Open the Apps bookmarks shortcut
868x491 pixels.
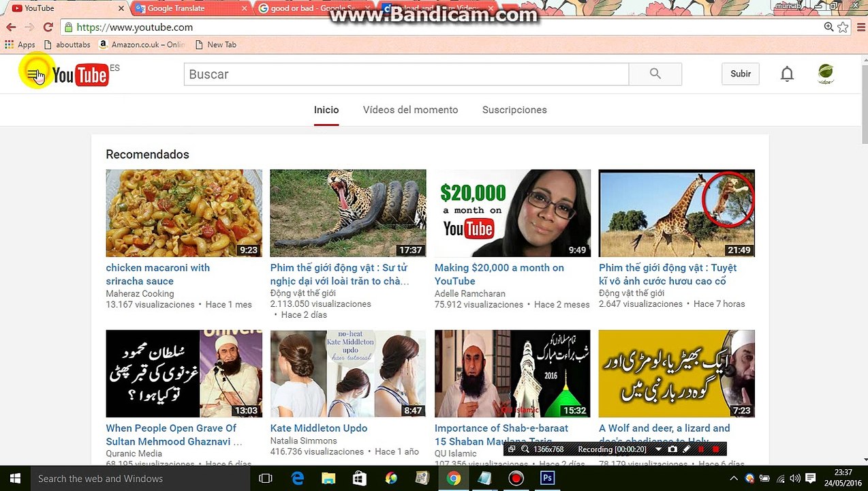point(20,44)
